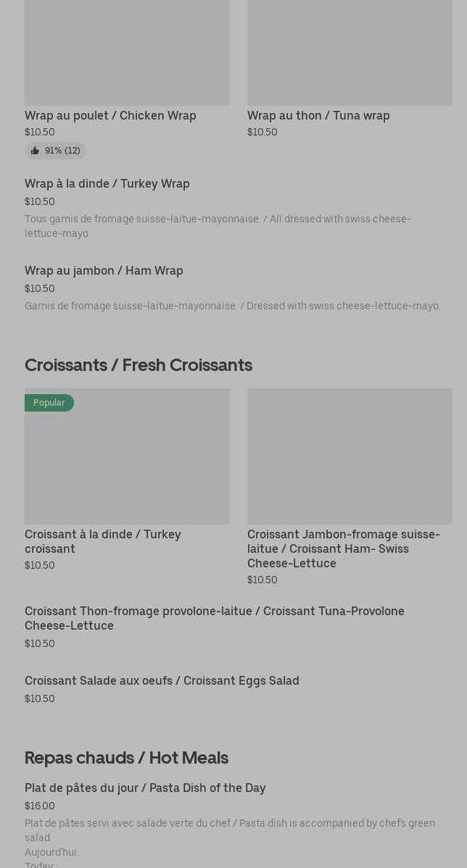Open the Croissant Eggs Salad item

pyautogui.click(x=162, y=680)
